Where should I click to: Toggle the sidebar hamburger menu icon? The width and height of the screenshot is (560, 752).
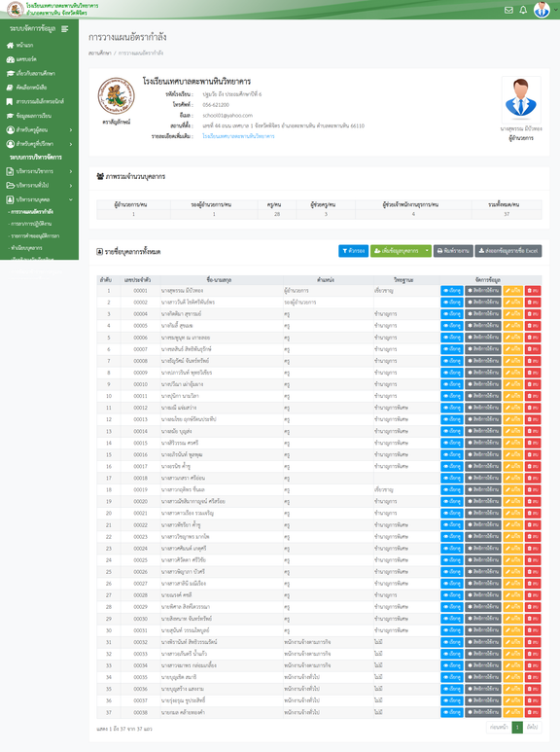click(x=65, y=29)
